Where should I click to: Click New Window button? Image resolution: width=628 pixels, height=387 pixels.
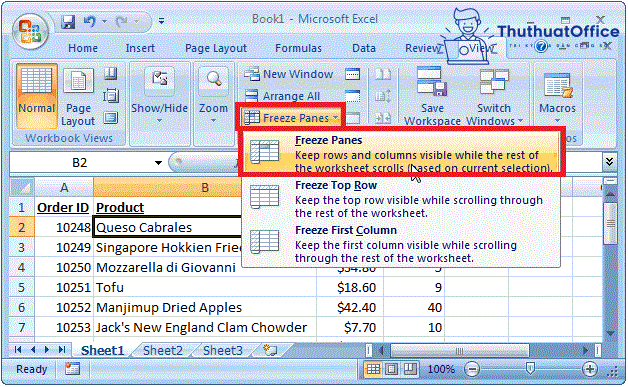(x=289, y=74)
